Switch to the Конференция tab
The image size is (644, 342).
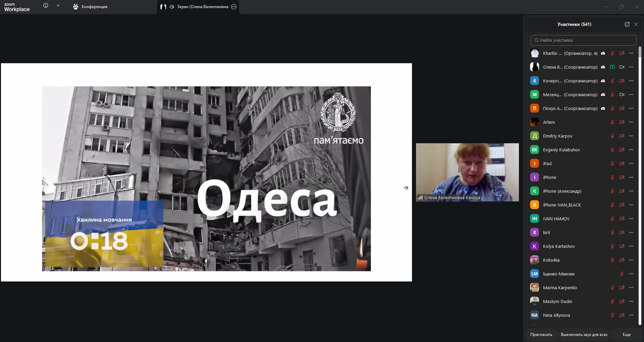[90, 7]
